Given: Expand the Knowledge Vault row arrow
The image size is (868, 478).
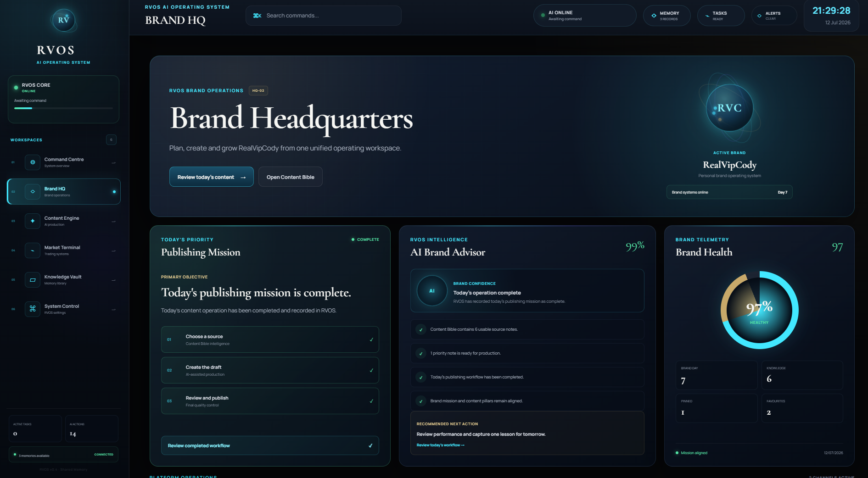Looking at the screenshot, I should (113, 280).
